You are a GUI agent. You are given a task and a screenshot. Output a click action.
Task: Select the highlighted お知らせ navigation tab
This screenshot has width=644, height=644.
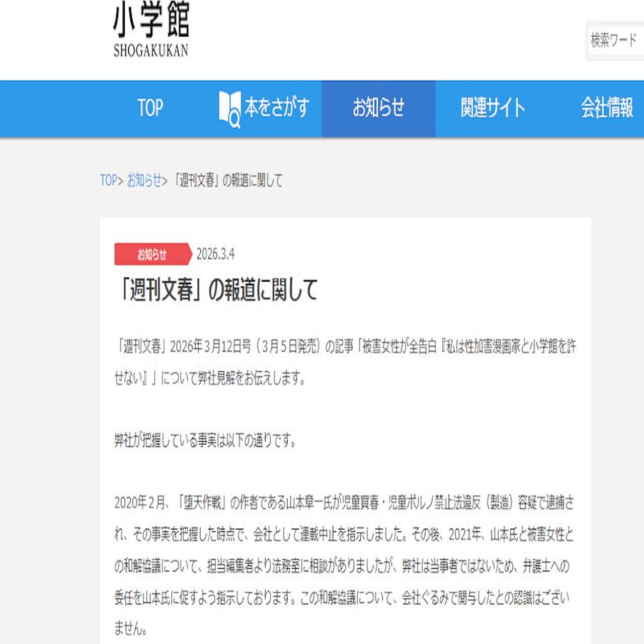(378, 108)
